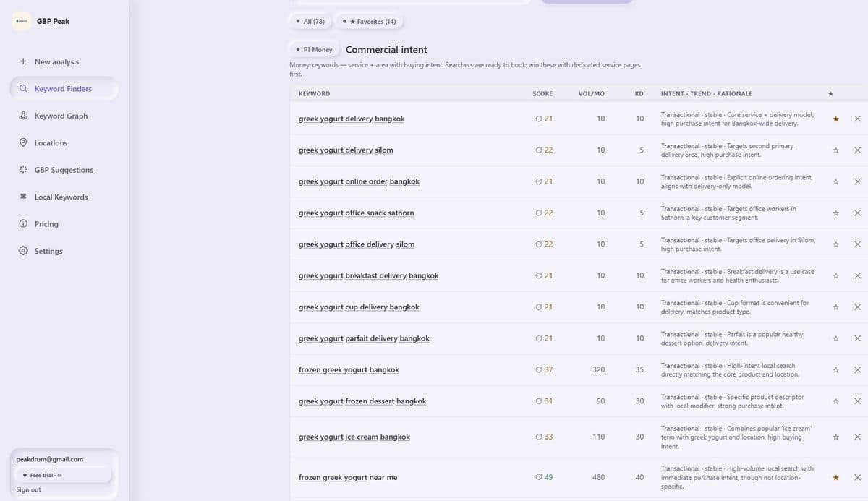This screenshot has height=501, width=868.
Task: Sort by KD column header
Action: (639, 94)
